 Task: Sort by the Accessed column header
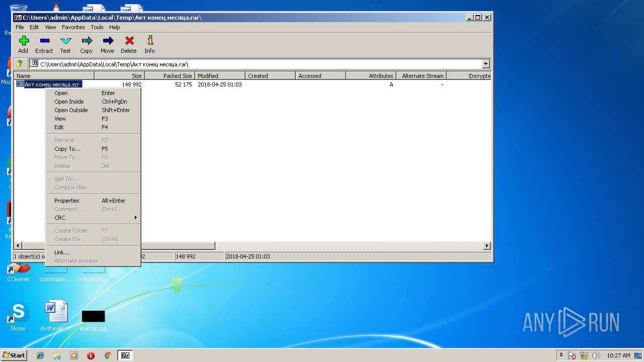320,76
